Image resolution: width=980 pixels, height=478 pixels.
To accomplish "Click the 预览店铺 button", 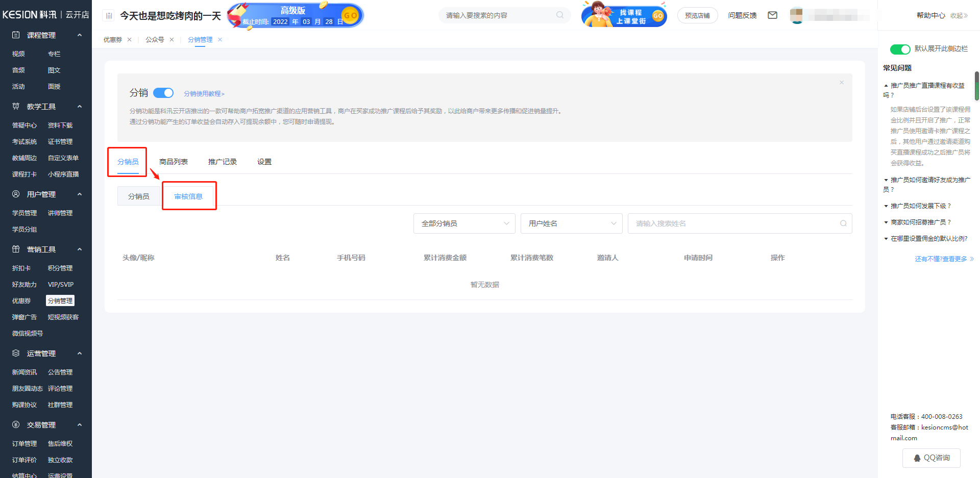I will pos(697,16).
